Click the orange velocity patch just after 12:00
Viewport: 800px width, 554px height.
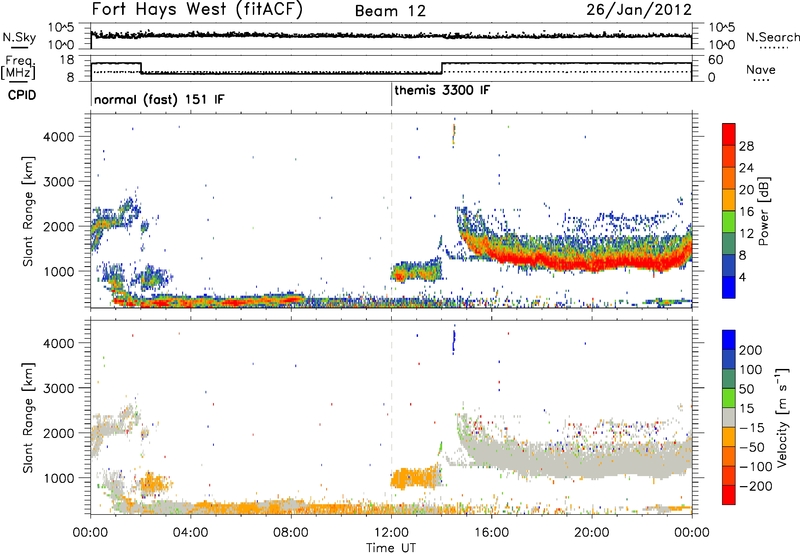point(416,478)
